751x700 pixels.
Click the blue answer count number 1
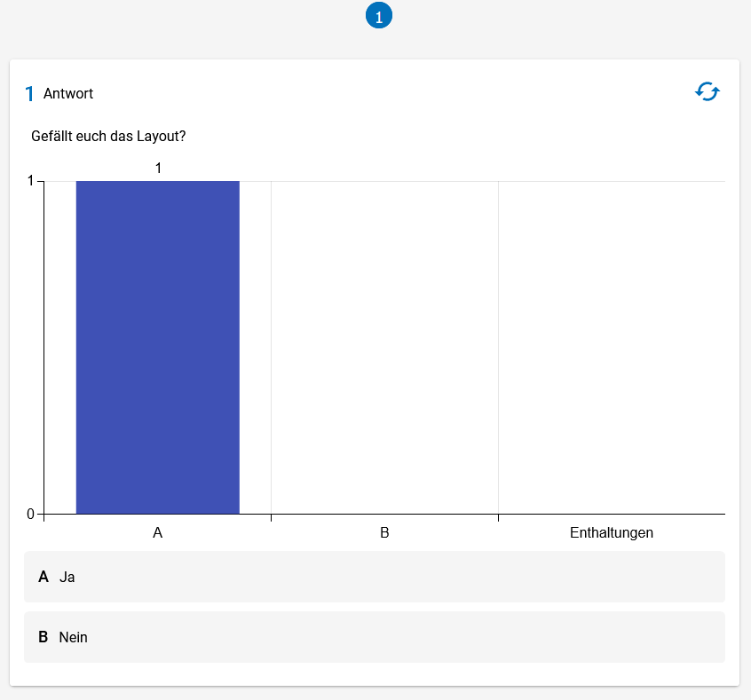29,93
